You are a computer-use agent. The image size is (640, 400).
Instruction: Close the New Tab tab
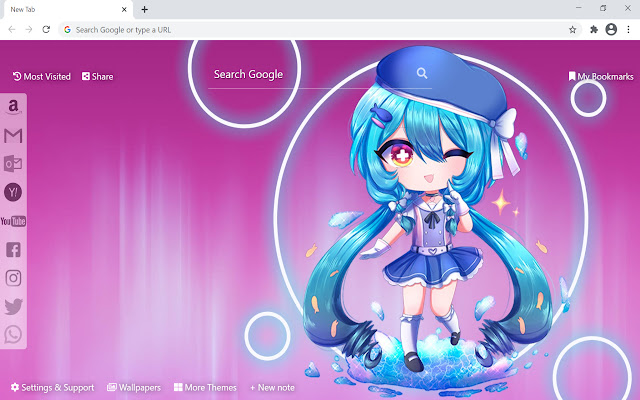click(x=124, y=9)
